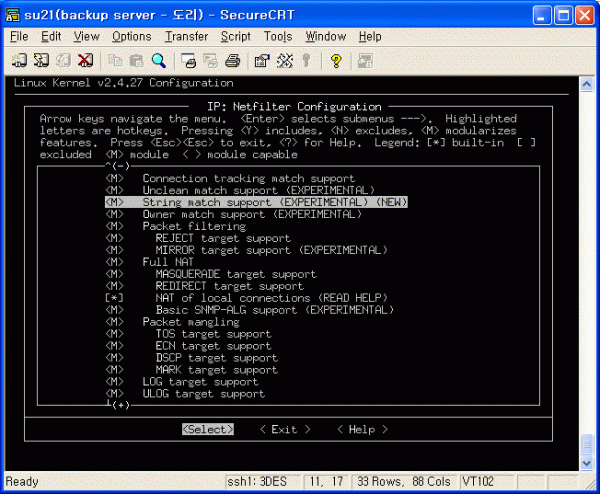Toggle [*] for NAT of local connections
The height and width of the screenshot is (494, 600).
[114, 298]
